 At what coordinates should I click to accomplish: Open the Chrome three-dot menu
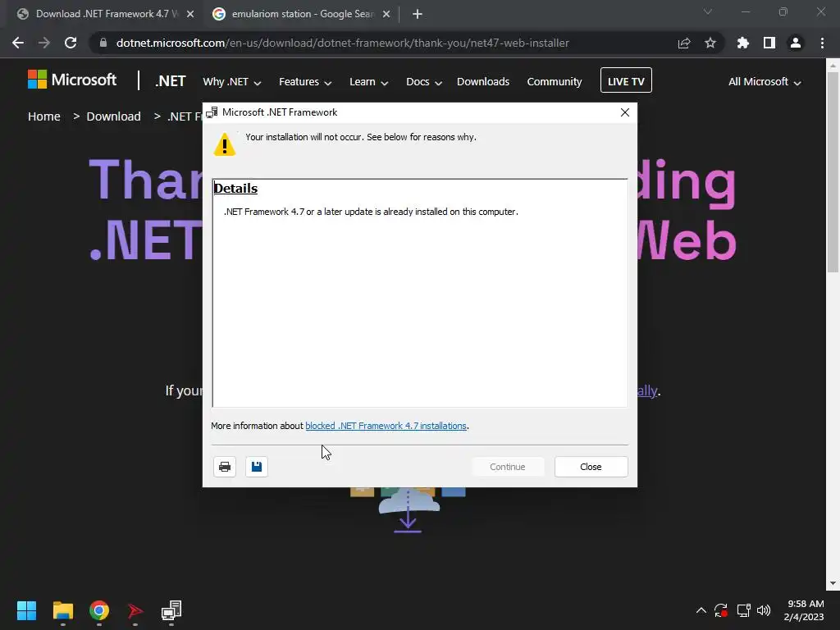pos(822,43)
